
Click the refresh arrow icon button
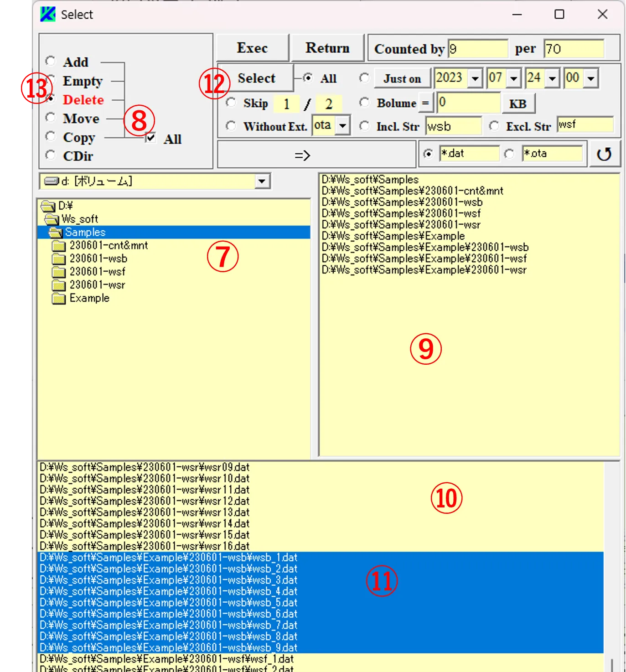pos(604,154)
